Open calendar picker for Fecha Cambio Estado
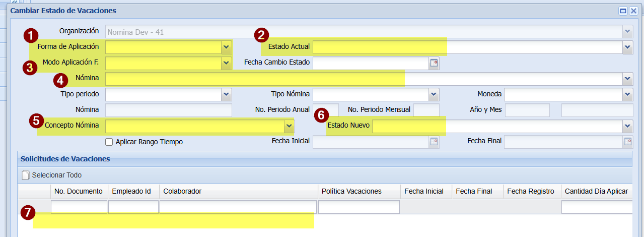Image resolution: width=644 pixels, height=237 pixels. [434, 63]
